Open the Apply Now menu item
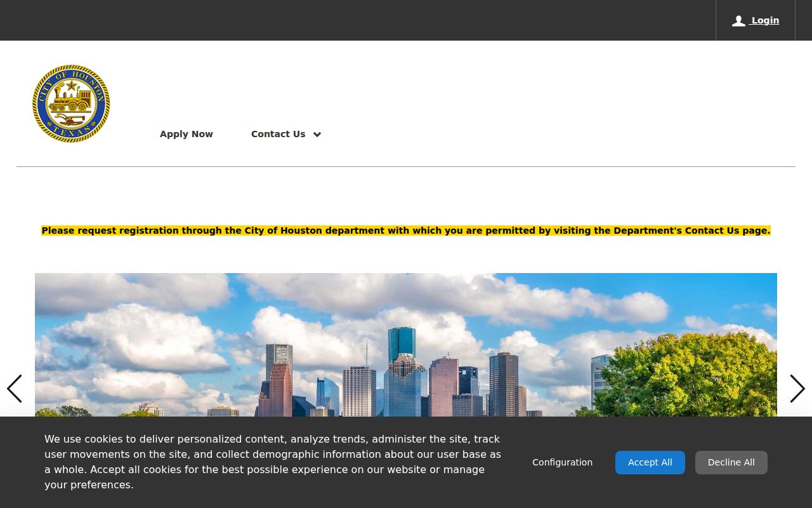Image resolution: width=812 pixels, height=508 pixels. click(187, 134)
